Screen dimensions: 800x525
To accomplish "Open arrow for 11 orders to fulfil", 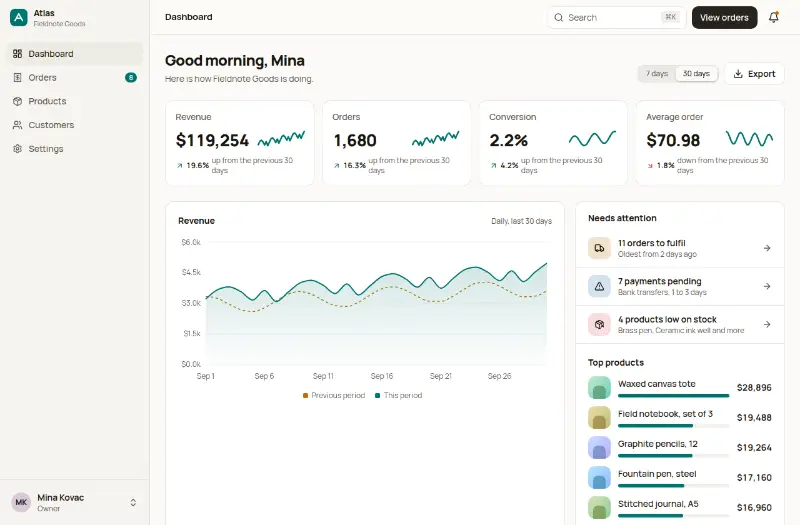I will point(767,248).
